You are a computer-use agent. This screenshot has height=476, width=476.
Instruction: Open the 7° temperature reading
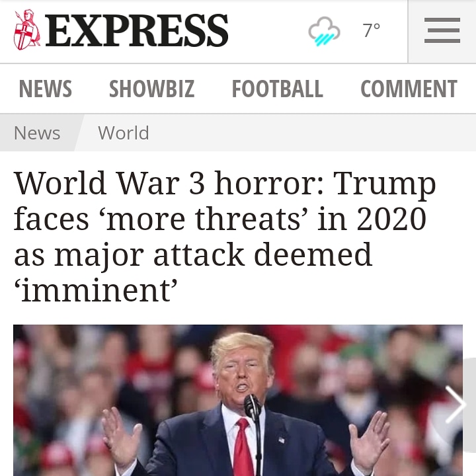point(372,30)
